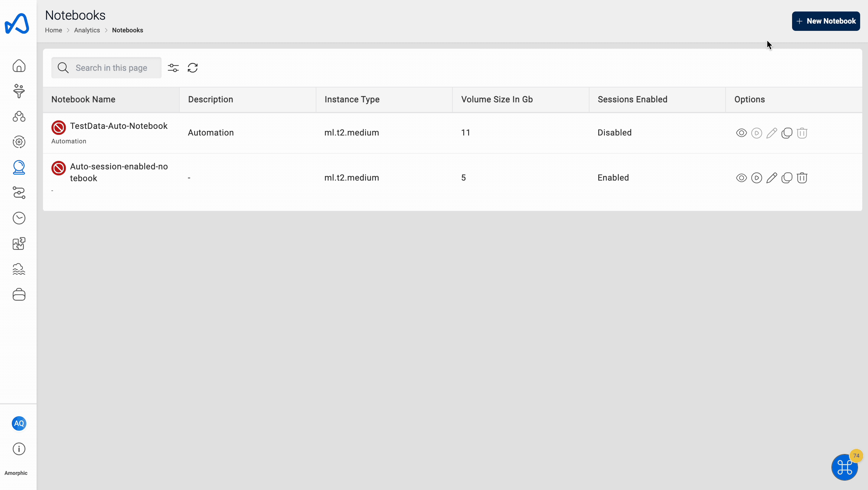This screenshot has height=490, width=868.
Task: Click the copy/clone icon for Auto-session-enabled-notebook
Action: (787, 178)
